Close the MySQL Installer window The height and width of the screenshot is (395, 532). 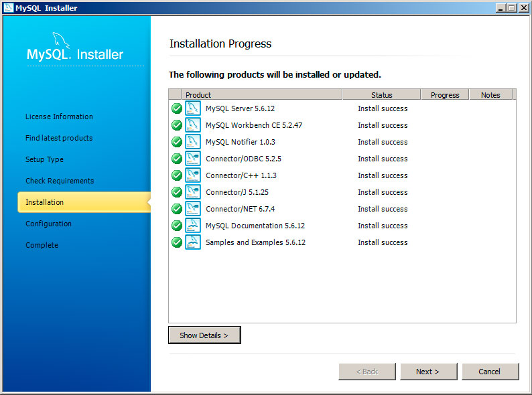523,7
